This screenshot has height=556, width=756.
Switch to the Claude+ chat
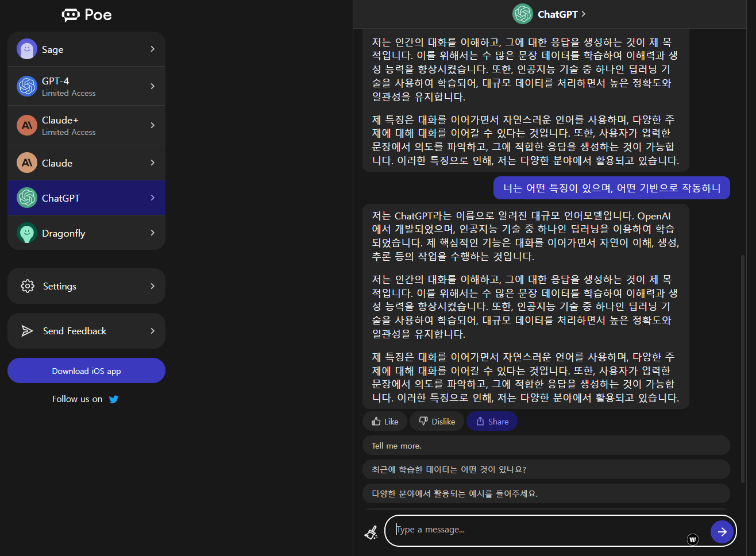(86, 125)
